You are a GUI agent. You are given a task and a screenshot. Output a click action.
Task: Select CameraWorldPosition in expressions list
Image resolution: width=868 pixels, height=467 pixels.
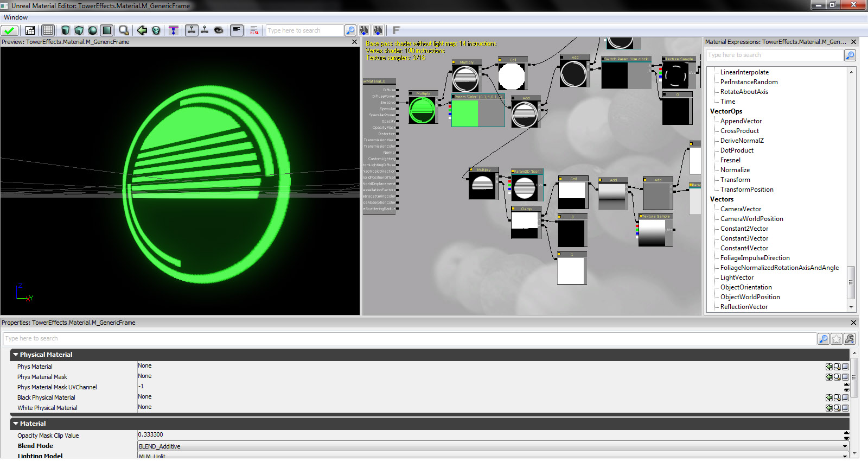pos(751,219)
